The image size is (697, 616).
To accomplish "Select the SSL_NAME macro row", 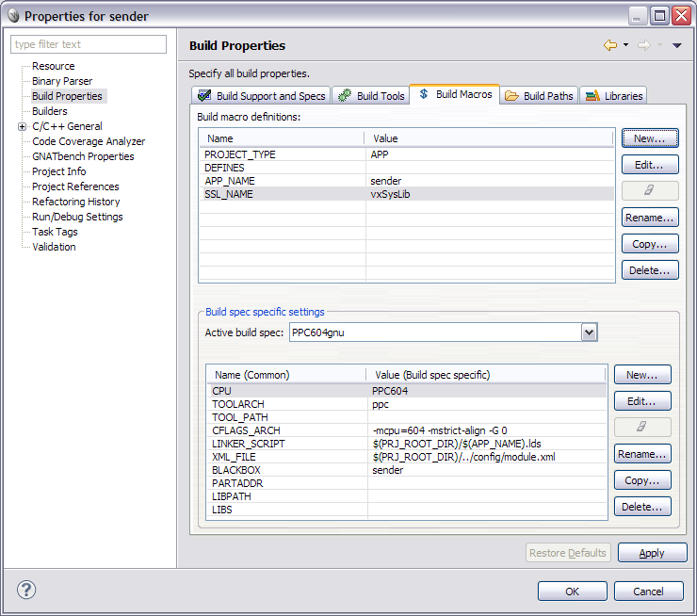I will [406, 194].
